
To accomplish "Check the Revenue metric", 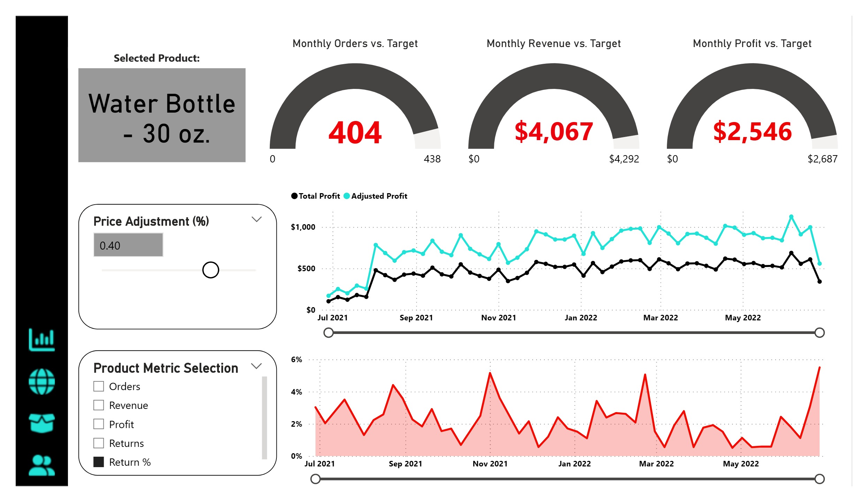I will pyautogui.click(x=99, y=405).
